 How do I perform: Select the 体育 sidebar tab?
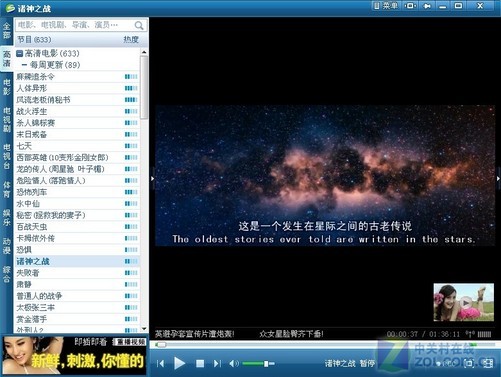pyautogui.click(x=6, y=189)
